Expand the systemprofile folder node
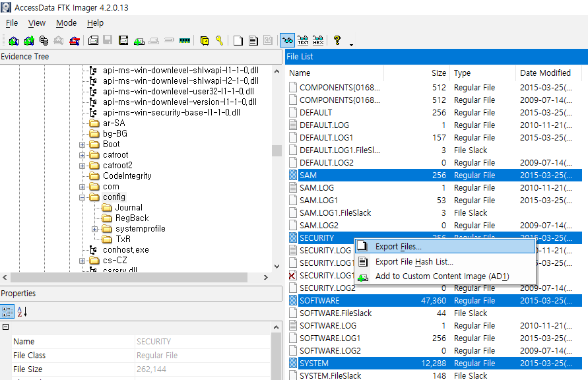588x380 pixels. coord(94,229)
